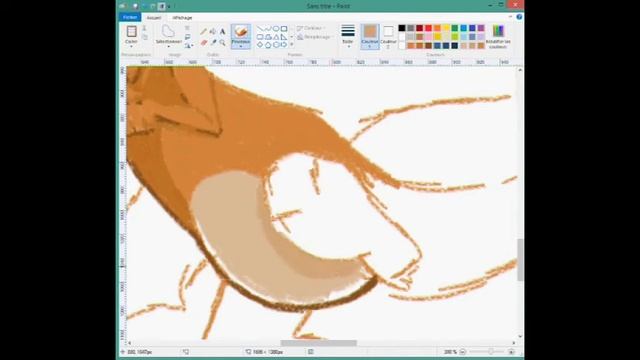Pick the black palette swatch
This screenshot has height=360, width=640.
pos(402,28)
